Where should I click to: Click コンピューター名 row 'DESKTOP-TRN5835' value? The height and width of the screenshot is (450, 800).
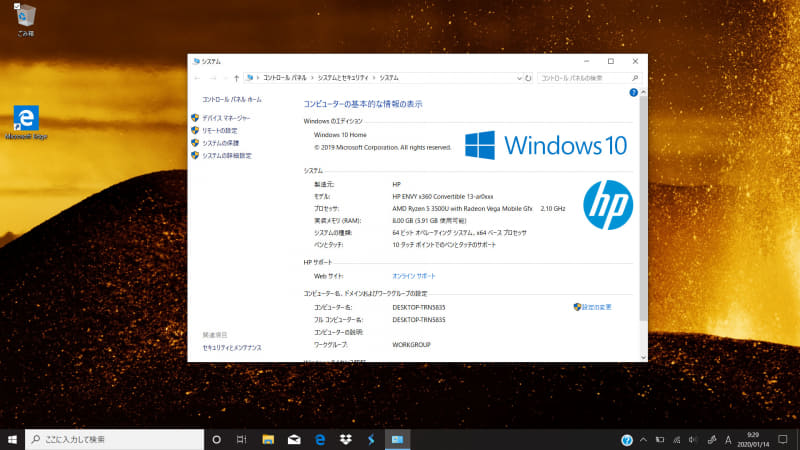[x=418, y=308]
